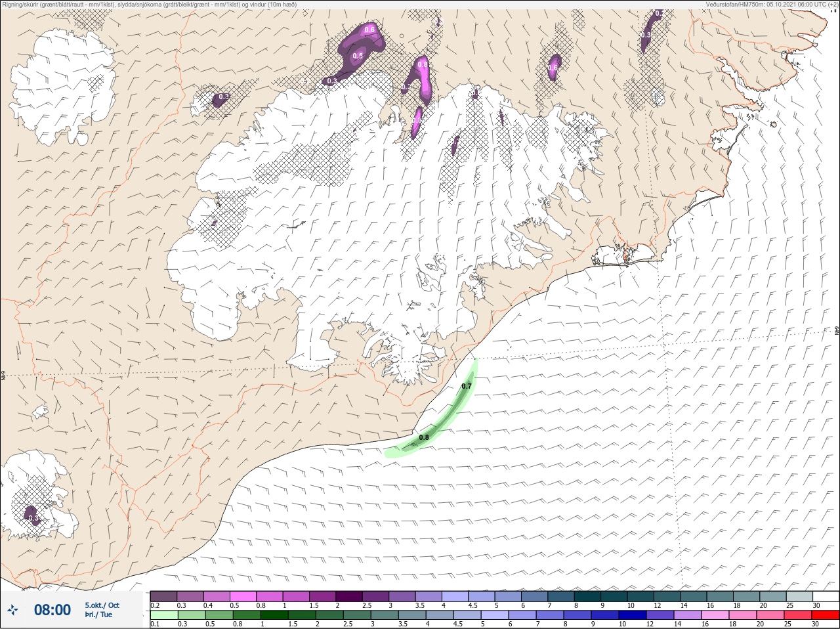
Task: Pick the bright pink 0.5 swatch in upper legend
Action: coord(243,596)
